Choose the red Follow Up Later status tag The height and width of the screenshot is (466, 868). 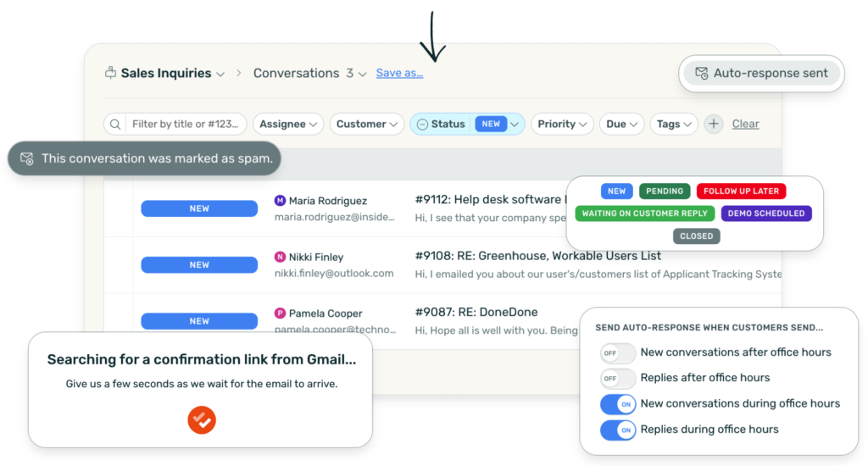pyautogui.click(x=742, y=191)
